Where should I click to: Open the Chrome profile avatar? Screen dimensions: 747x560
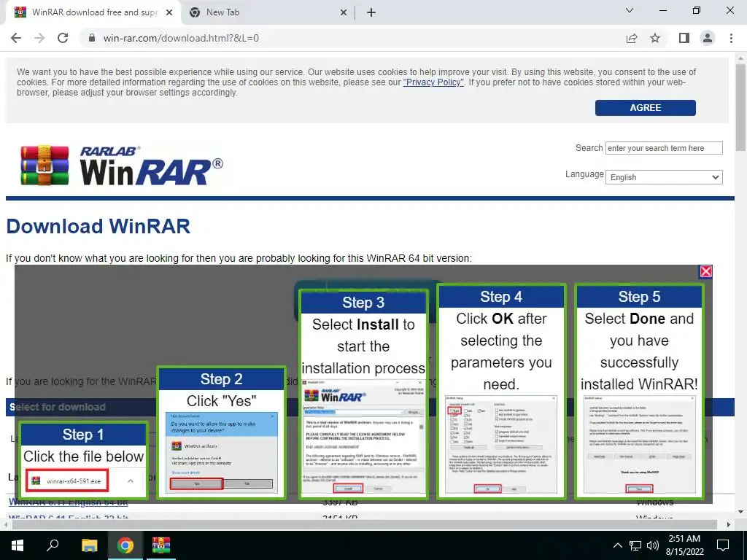[x=708, y=38]
